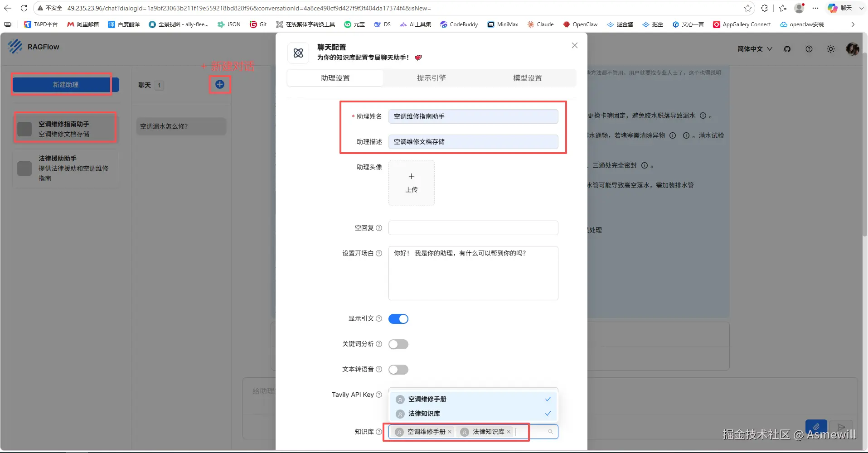Click the Tavily API Key help icon
The height and width of the screenshot is (453, 868).
(x=379, y=395)
